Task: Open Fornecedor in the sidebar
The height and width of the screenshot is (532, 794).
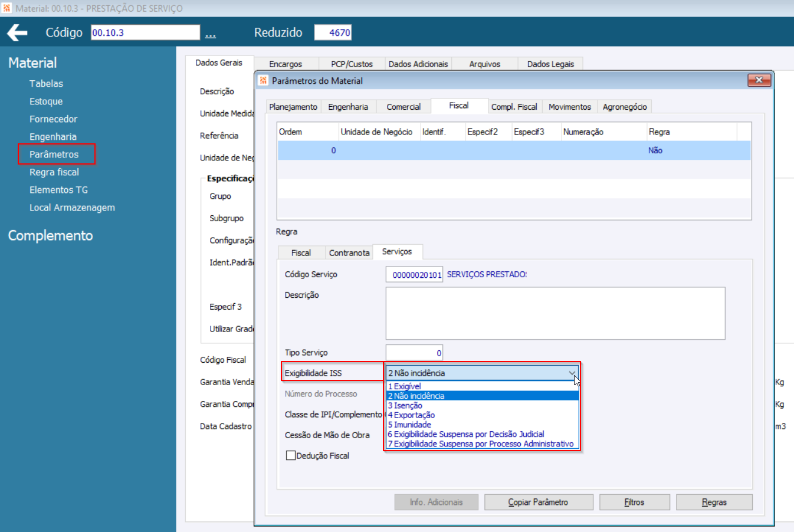Action: 53,119
